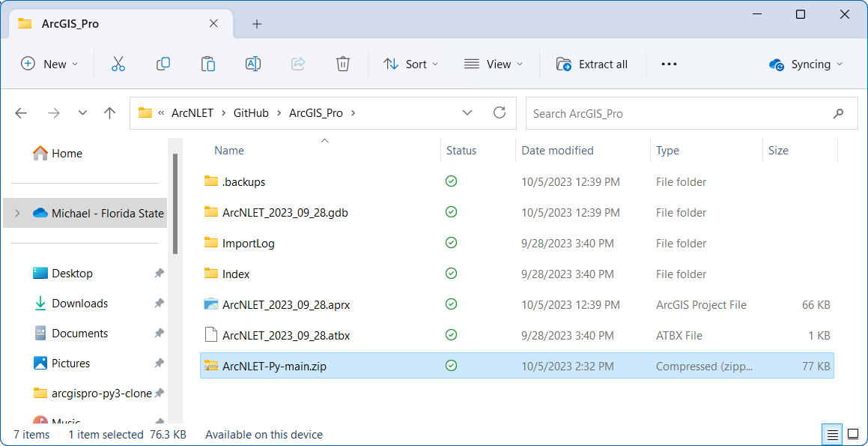Viewport: 868px width, 446px height.
Task: Maximize the File Explorer window
Action: (x=800, y=15)
